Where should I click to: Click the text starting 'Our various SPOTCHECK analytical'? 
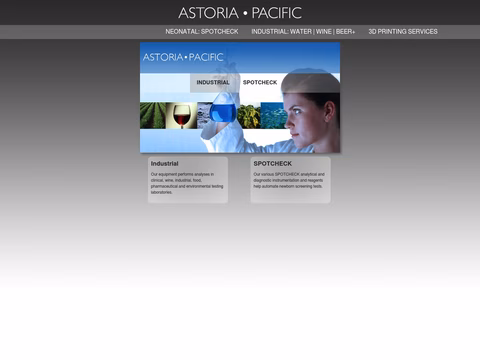289,180
